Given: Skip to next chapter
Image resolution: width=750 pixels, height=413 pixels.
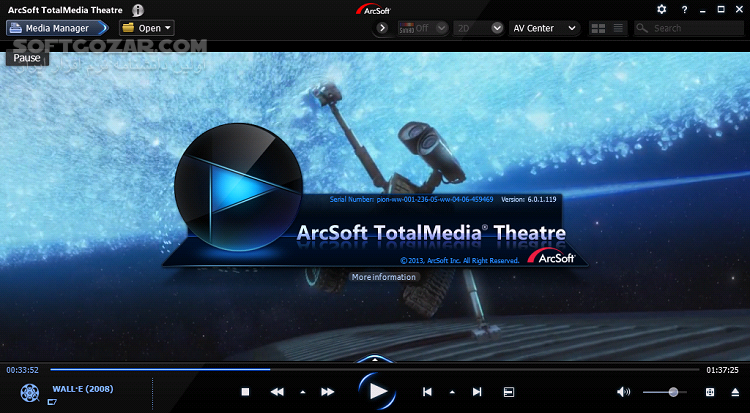Looking at the screenshot, I should pyautogui.click(x=477, y=392).
